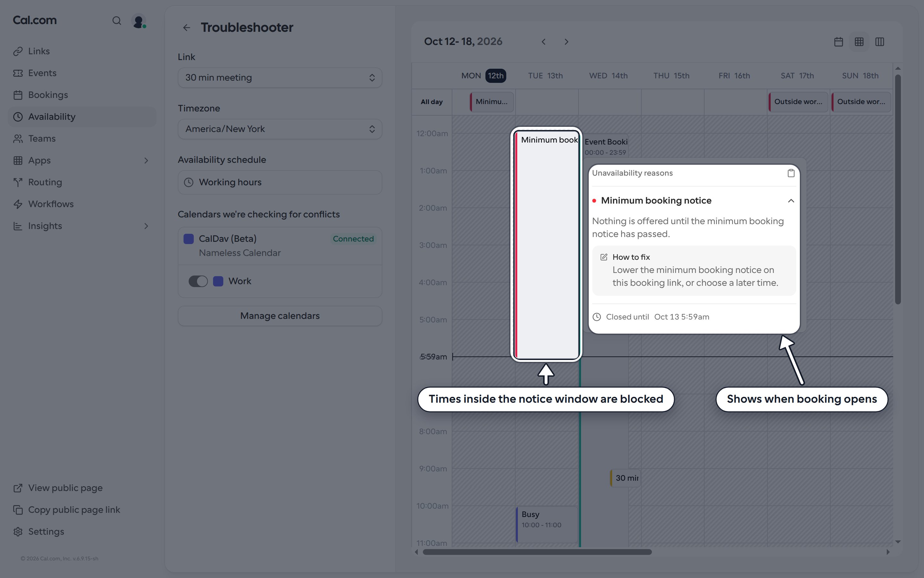Open Links in the sidebar
924x578 pixels.
click(x=82, y=51)
